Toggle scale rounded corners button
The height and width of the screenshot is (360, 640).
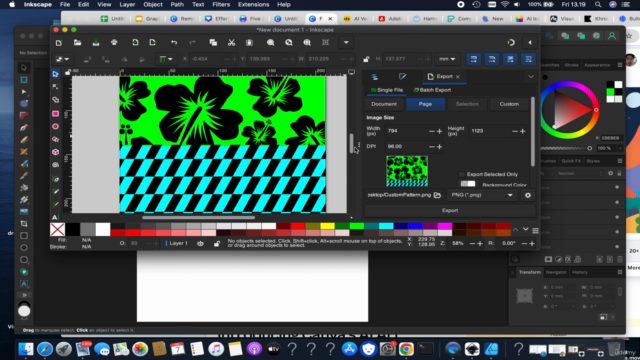click(492, 59)
